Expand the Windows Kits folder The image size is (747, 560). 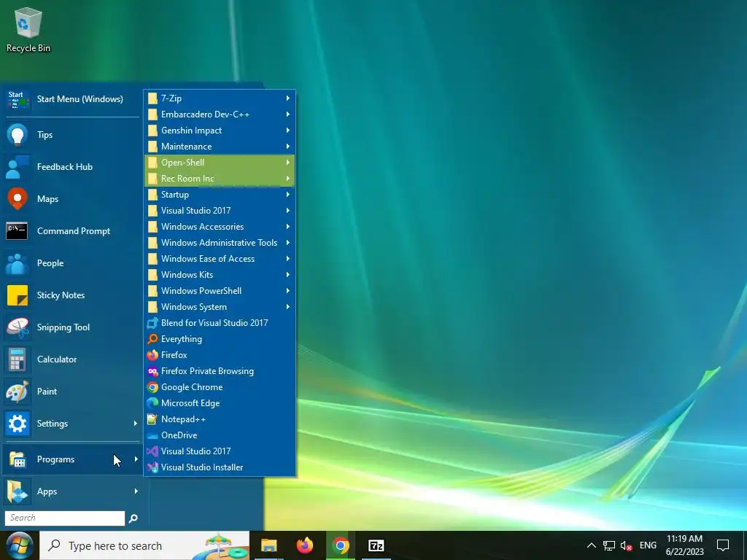click(x=220, y=275)
